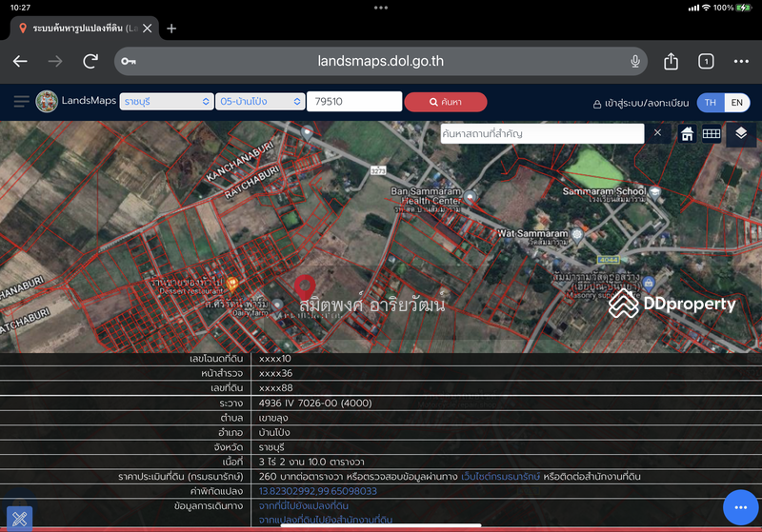The image size is (762, 532).
Task: Click the masonry supply store marker
Action: pyautogui.click(x=649, y=282)
